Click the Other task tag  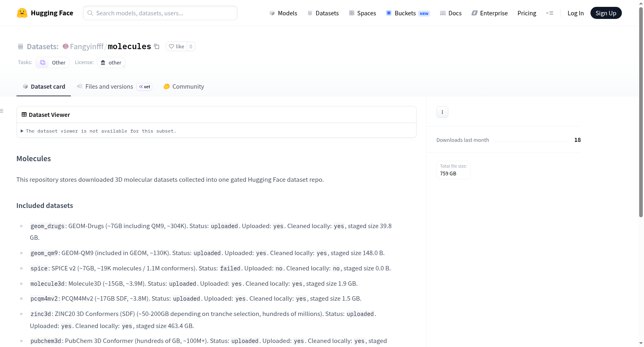tap(52, 62)
